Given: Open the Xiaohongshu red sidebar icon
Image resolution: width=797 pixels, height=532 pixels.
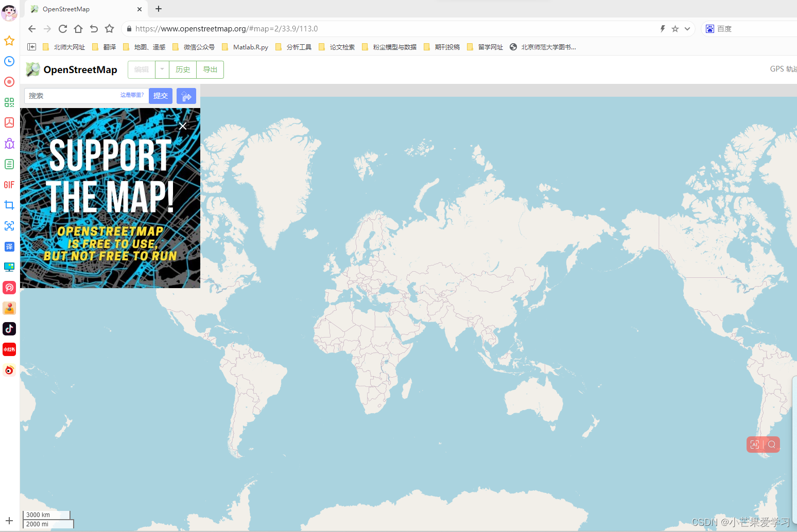Looking at the screenshot, I should click(9, 349).
